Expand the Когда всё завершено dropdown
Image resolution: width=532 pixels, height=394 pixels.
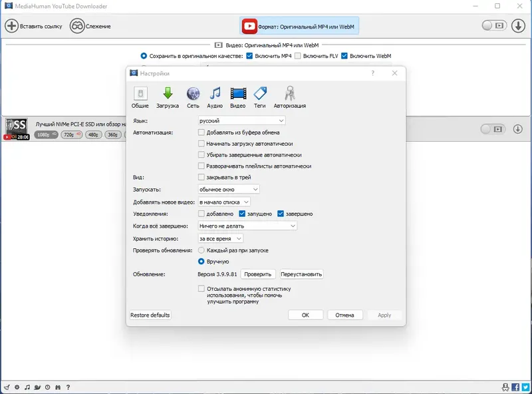pyautogui.click(x=247, y=226)
